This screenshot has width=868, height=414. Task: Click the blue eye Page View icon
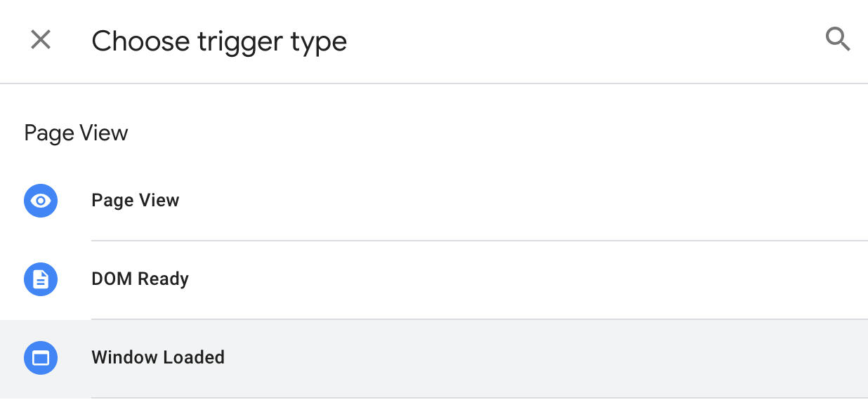[41, 201]
